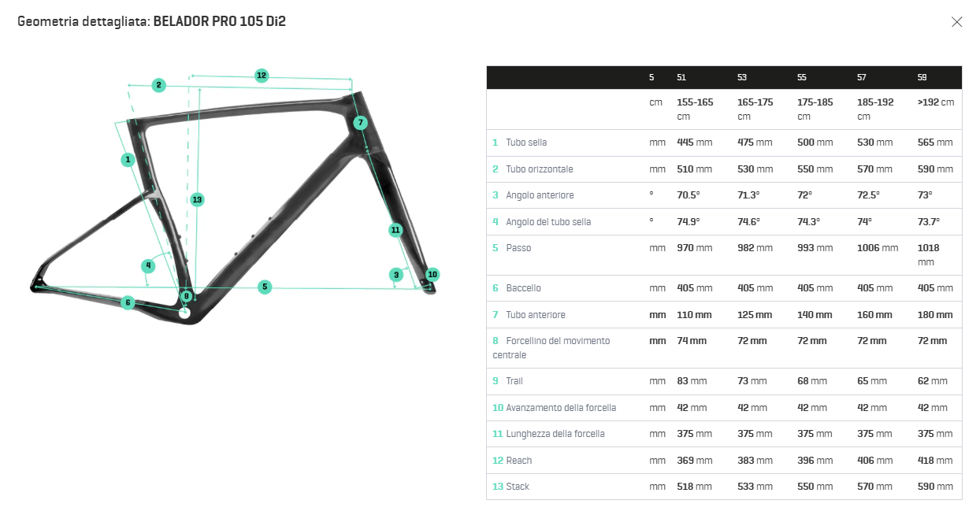Click the Passo row label
This screenshot has width=980, height=515.
pyautogui.click(x=518, y=248)
